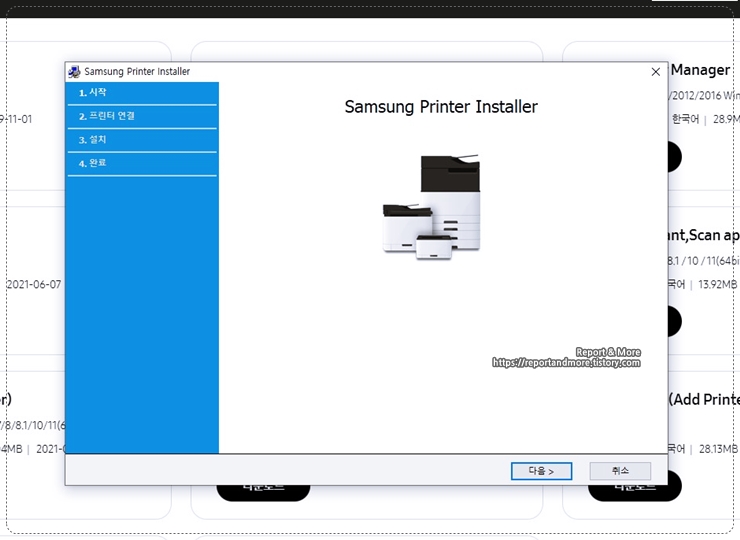Select step 1. 시작 in sidebar
This screenshot has width=740, height=540.
(142, 93)
